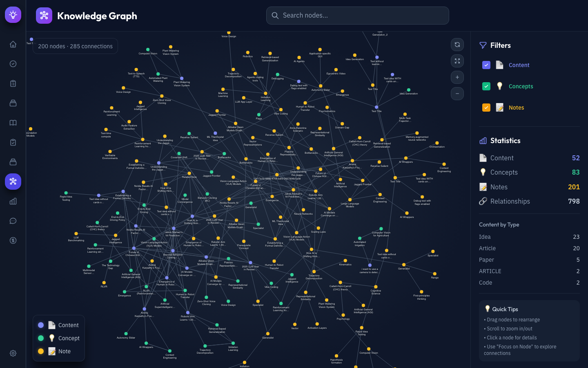Open the open-book sidebar icon
This screenshot has height=368, width=588.
point(13,123)
